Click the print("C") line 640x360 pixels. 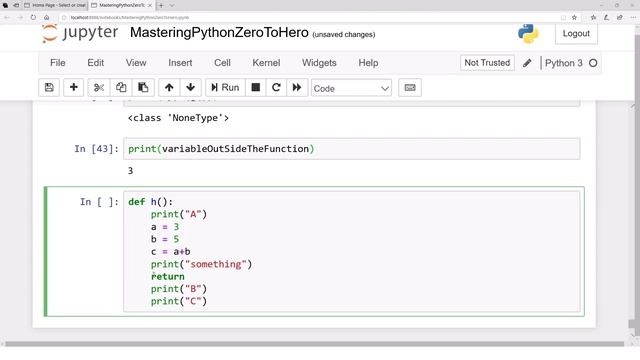click(179, 302)
